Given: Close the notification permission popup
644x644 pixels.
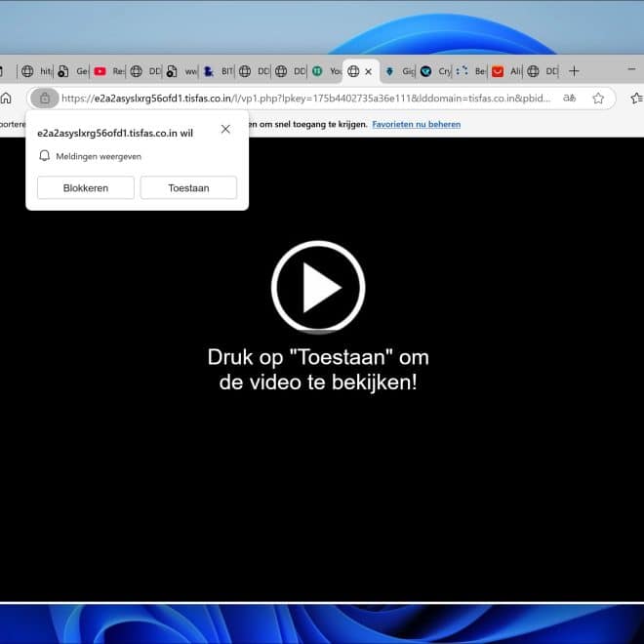Looking at the screenshot, I should tap(225, 129).
